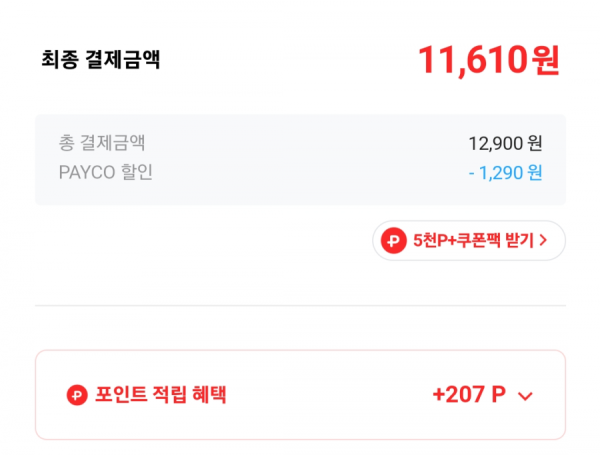Screen dimensions: 600x455
Task: Click the gray payment summary box
Action: (x=300, y=160)
